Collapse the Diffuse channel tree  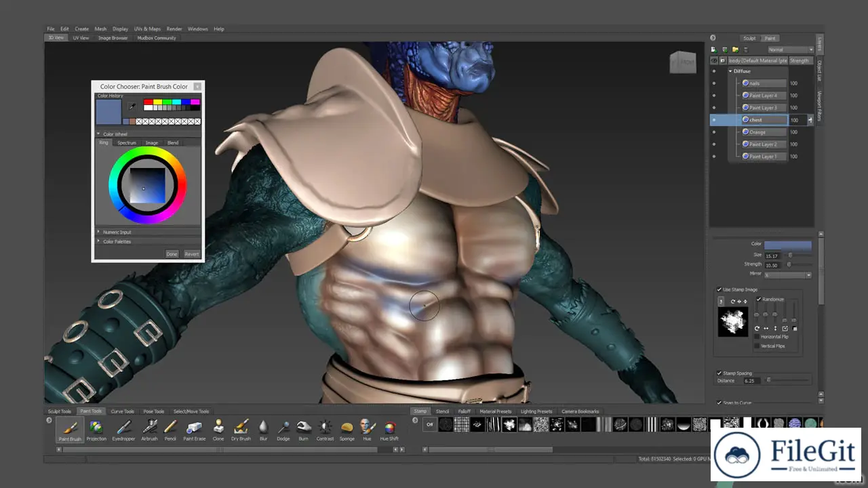coord(730,71)
